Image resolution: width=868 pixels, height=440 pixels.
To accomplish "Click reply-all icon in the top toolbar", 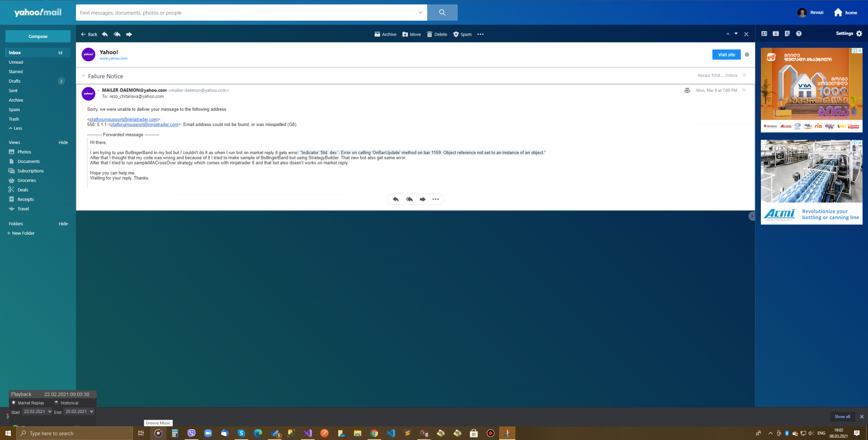I will pyautogui.click(x=117, y=34).
